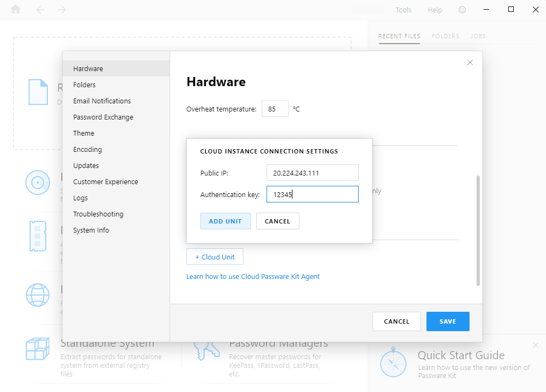Open the smiley feedback icon
This screenshot has height=392, width=546.
pyautogui.click(x=462, y=10)
